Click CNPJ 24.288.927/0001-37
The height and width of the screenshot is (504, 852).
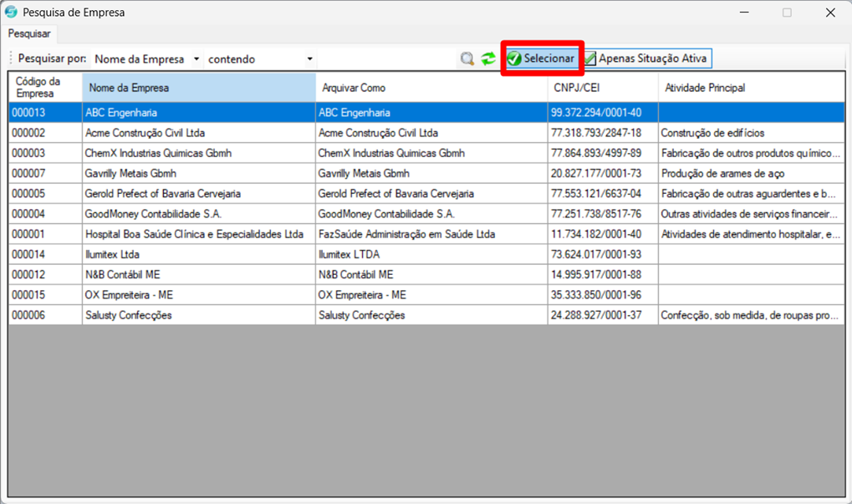(603, 315)
